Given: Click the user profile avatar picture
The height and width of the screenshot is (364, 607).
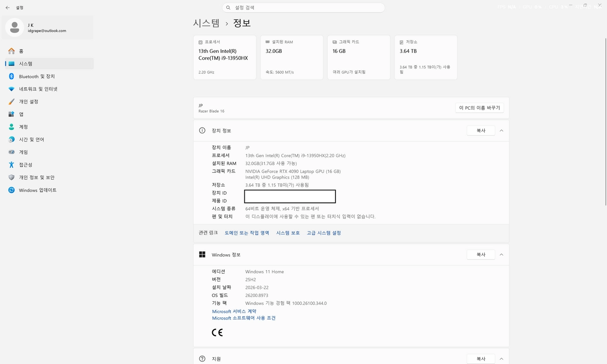Looking at the screenshot, I should (x=15, y=28).
